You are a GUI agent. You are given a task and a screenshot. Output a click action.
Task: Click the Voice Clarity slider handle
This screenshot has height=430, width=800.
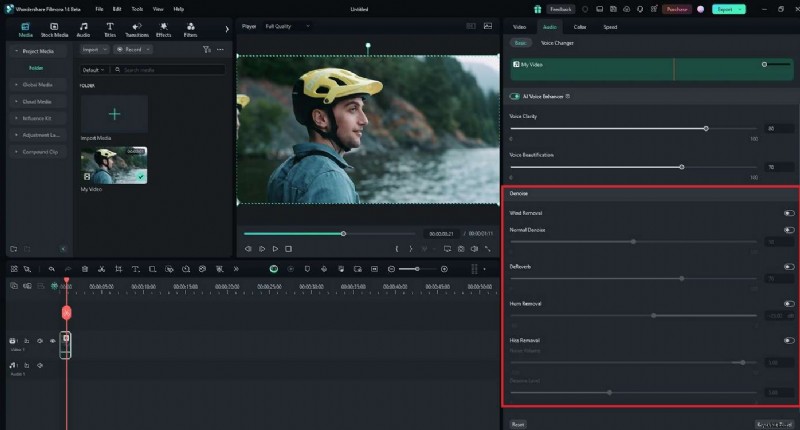pos(706,128)
